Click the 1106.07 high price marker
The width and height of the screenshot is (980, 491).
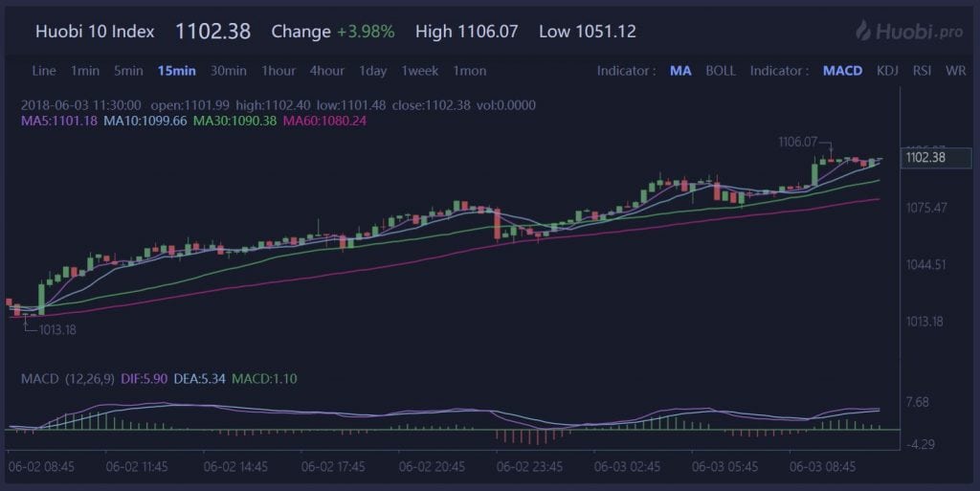point(797,142)
